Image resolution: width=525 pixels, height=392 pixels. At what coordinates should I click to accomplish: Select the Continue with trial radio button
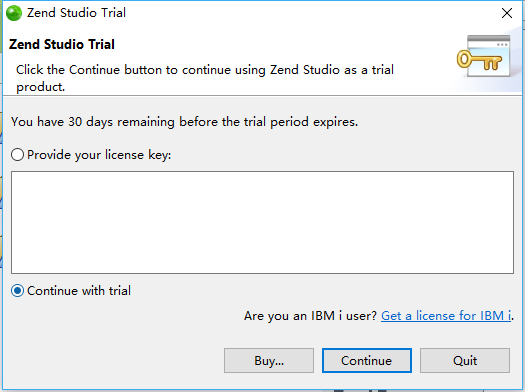[x=17, y=291]
